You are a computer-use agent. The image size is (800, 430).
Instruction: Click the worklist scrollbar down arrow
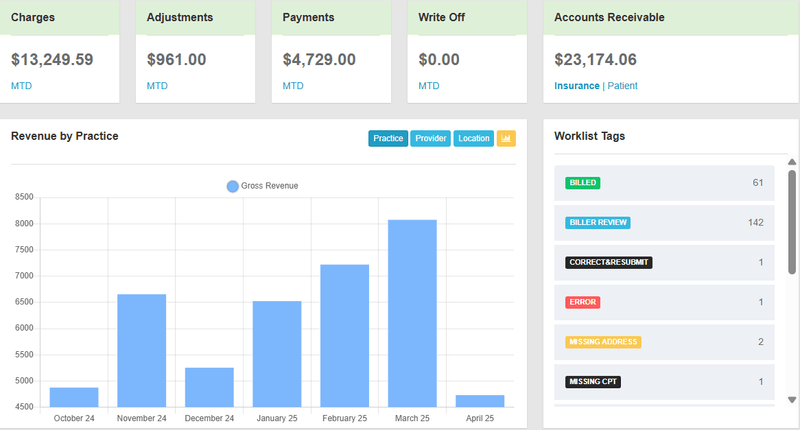792,400
